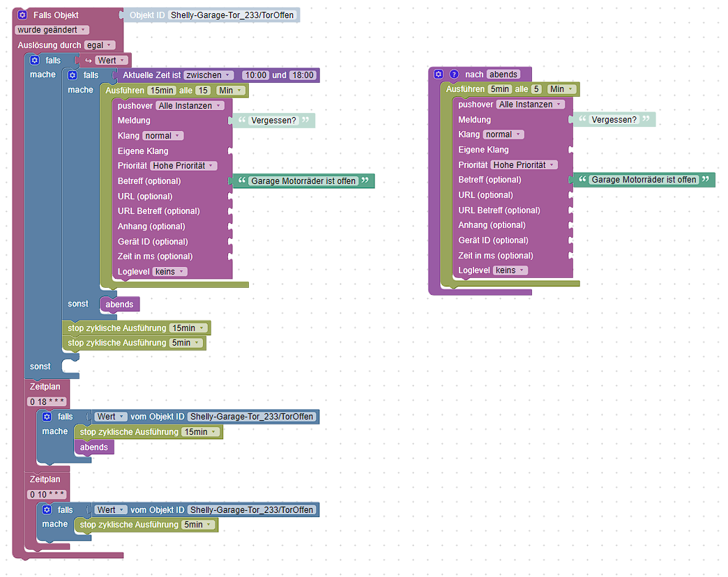The height and width of the screenshot is (577, 728).
Task: Open 'egal' Auslösung durch dropdown
Action: [x=100, y=45]
